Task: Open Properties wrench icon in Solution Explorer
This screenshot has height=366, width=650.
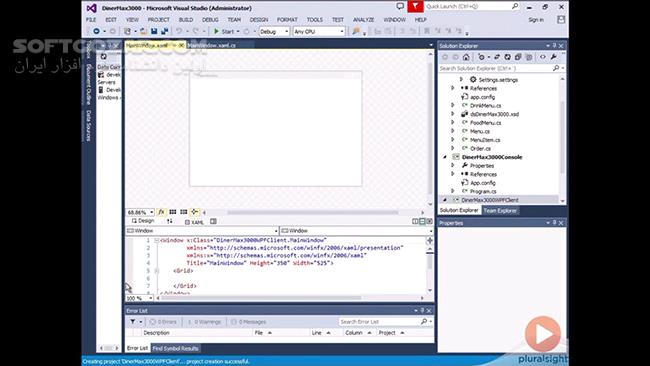Action: point(553,57)
